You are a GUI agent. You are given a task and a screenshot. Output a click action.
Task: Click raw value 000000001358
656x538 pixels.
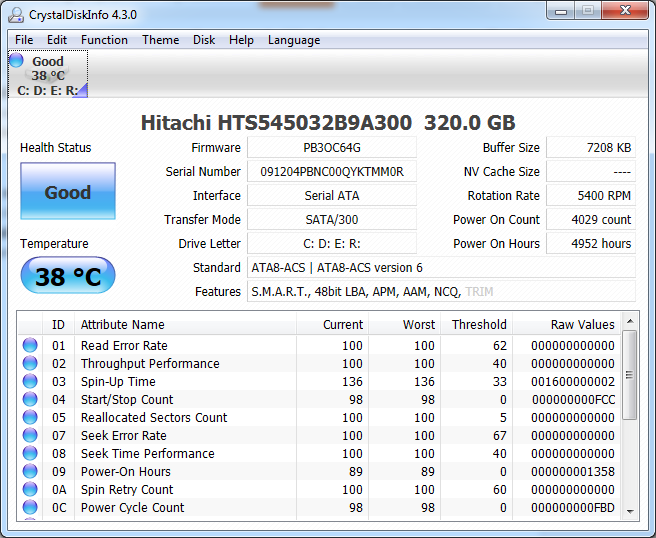click(573, 471)
